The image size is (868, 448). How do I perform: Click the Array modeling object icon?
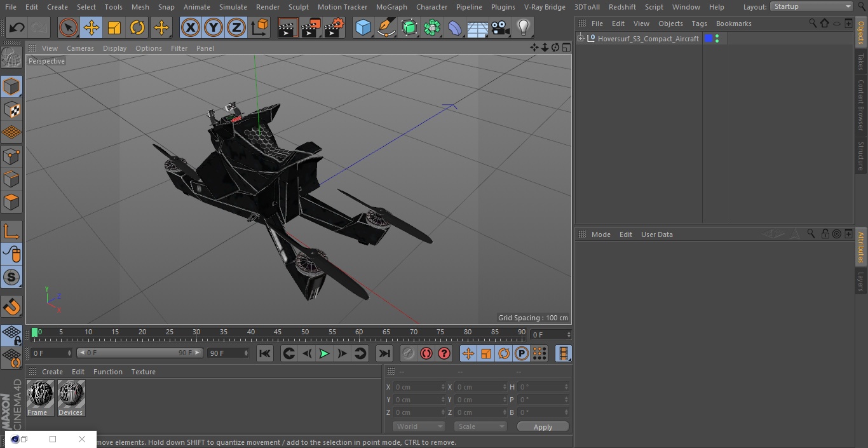(432, 27)
